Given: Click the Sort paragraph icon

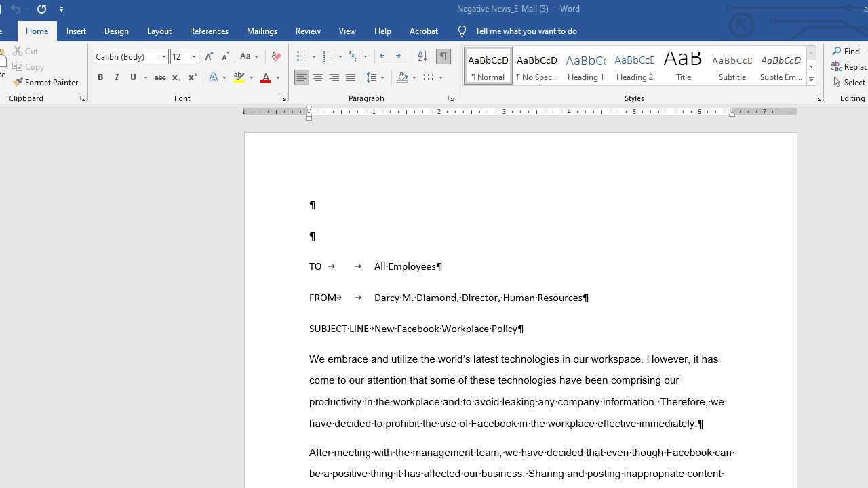Looking at the screenshot, I should pyautogui.click(x=422, y=57).
